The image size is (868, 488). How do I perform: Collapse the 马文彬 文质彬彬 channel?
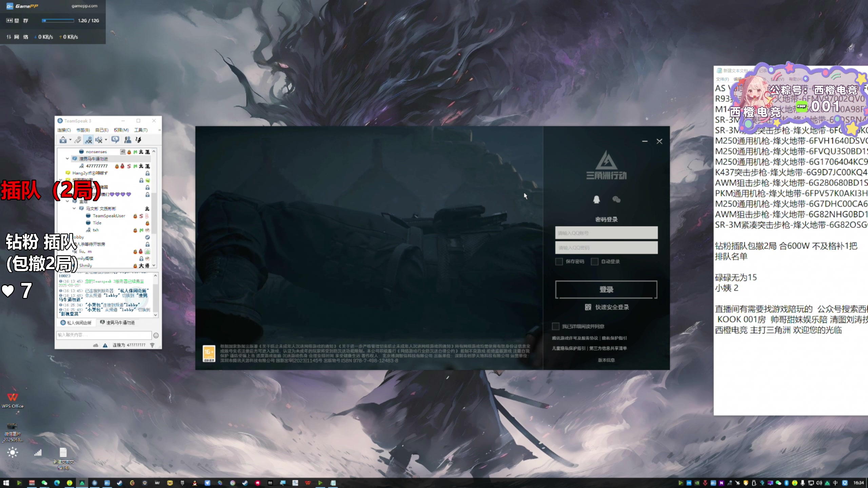coord(74,208)
